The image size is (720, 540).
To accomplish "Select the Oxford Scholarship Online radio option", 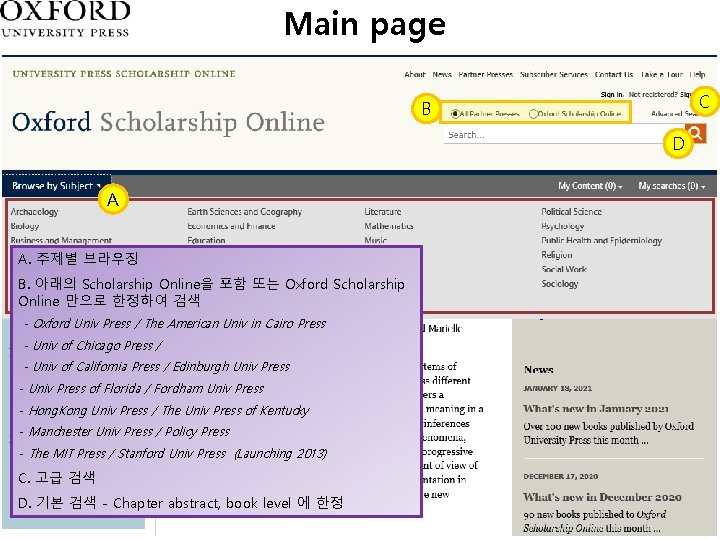I will [x=533, y=113].
